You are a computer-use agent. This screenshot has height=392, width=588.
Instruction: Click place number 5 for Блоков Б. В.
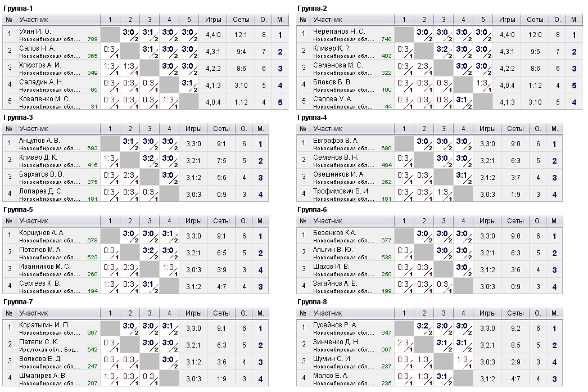coord(574,85)
